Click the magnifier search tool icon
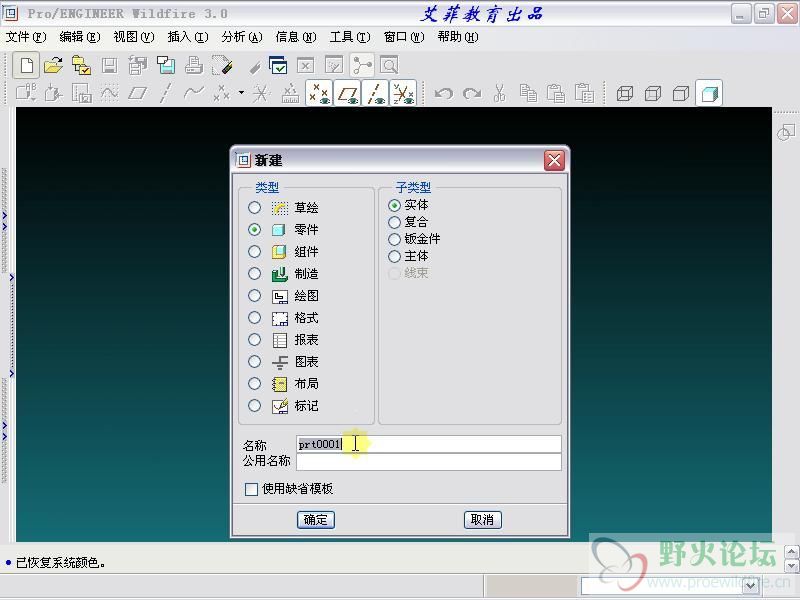Screen dimensions: 800x600 click(389, 66)
